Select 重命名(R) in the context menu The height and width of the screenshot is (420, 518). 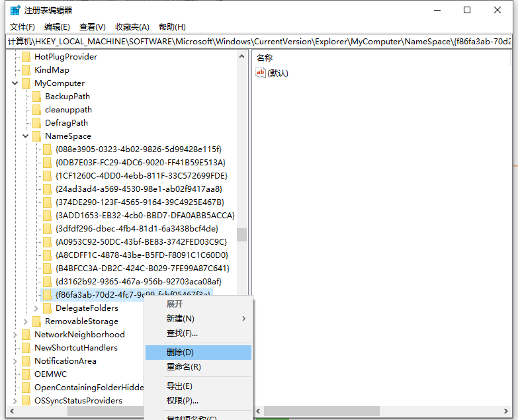coord(183,367)
